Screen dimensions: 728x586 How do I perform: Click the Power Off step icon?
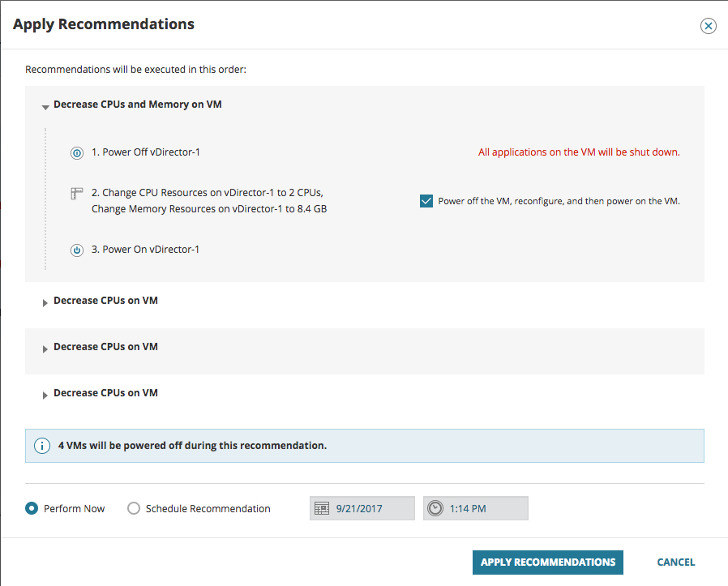pyautogui.click(x=77, y=152)
